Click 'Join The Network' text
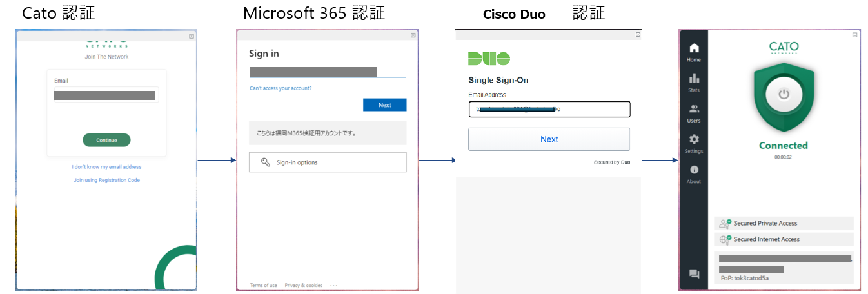 click(x=106, y=57)
